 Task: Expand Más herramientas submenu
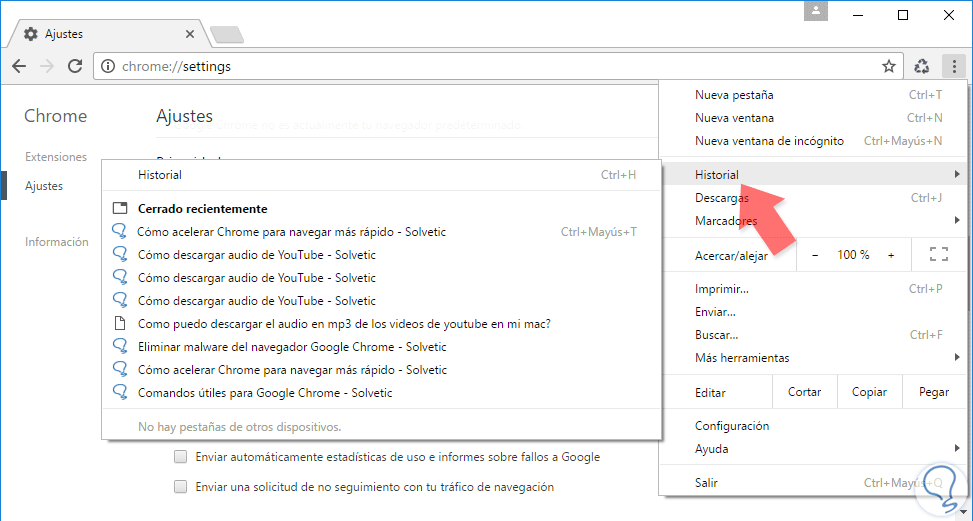[812, 358]
